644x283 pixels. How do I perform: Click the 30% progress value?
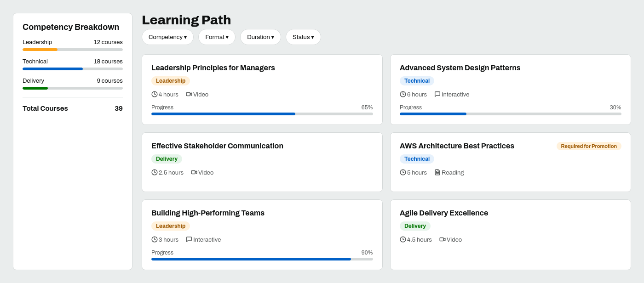[x=615, y=108]
